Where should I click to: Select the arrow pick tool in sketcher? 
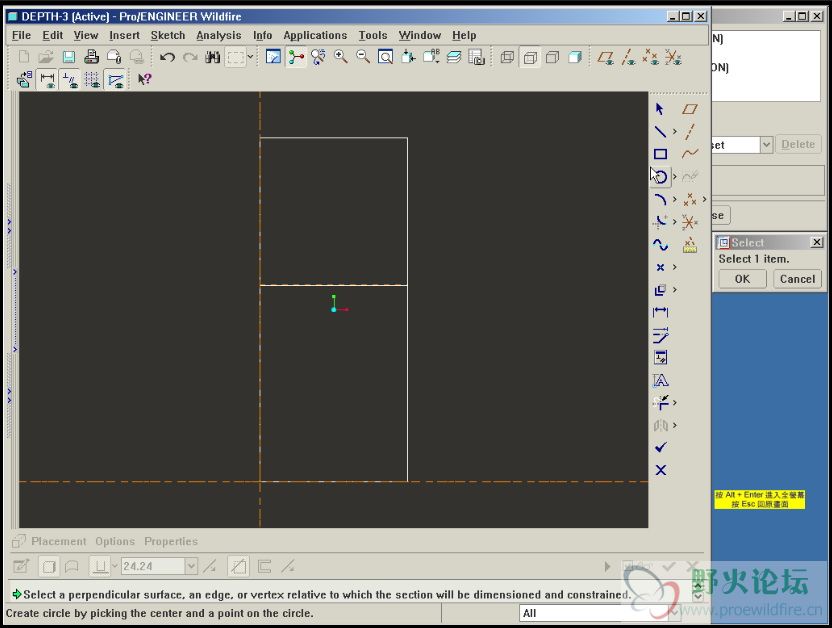[660, 109]
